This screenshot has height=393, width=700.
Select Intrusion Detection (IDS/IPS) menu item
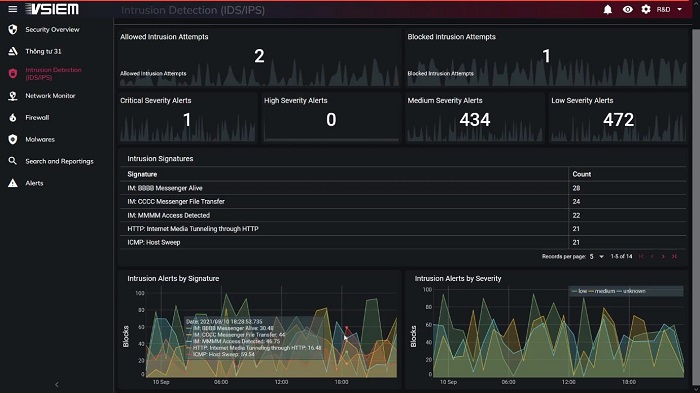tap(54, 74)
